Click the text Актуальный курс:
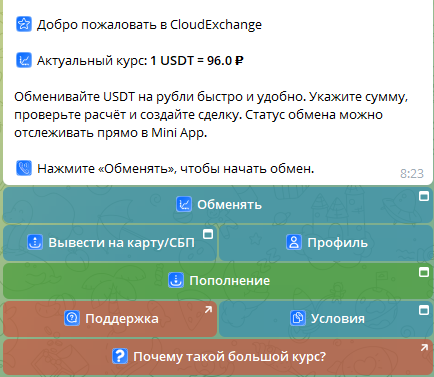This screenshot has width=434, height=377. 92,61
